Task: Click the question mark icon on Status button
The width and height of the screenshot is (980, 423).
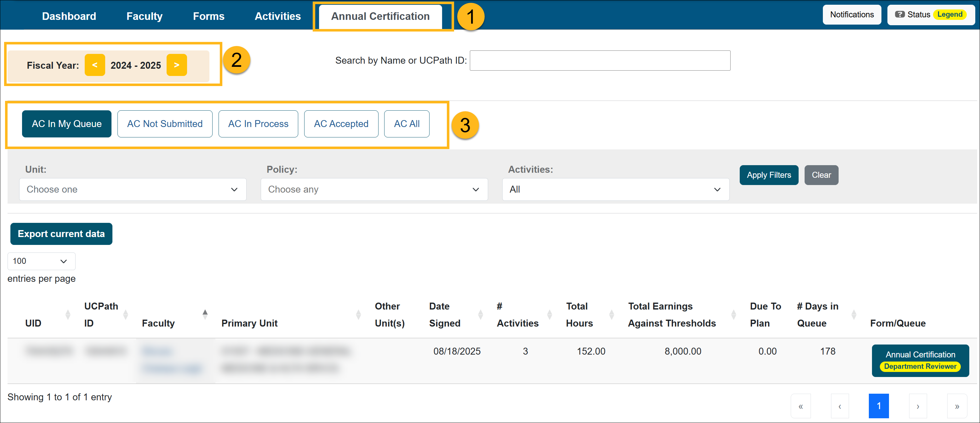Action: [x=900, y=14]
